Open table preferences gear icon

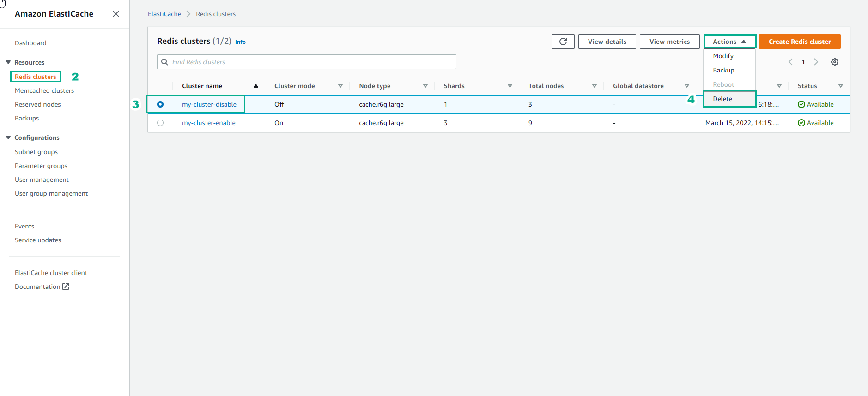tap(835, 62)
